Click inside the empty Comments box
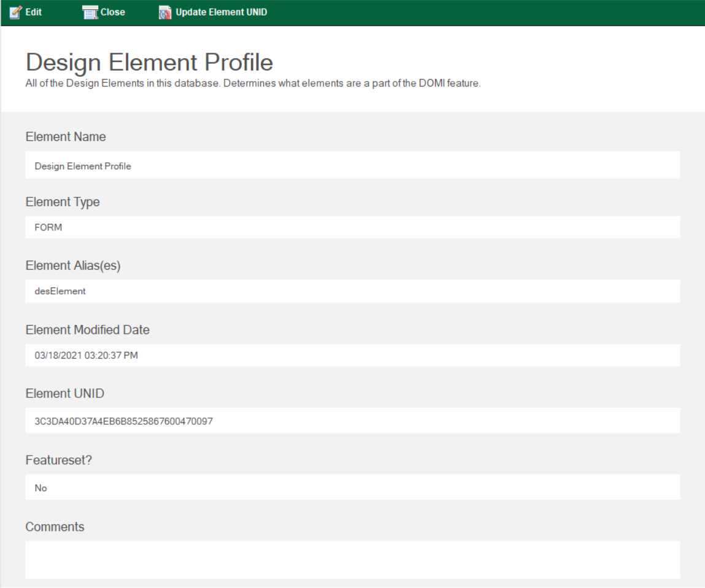 352,560
